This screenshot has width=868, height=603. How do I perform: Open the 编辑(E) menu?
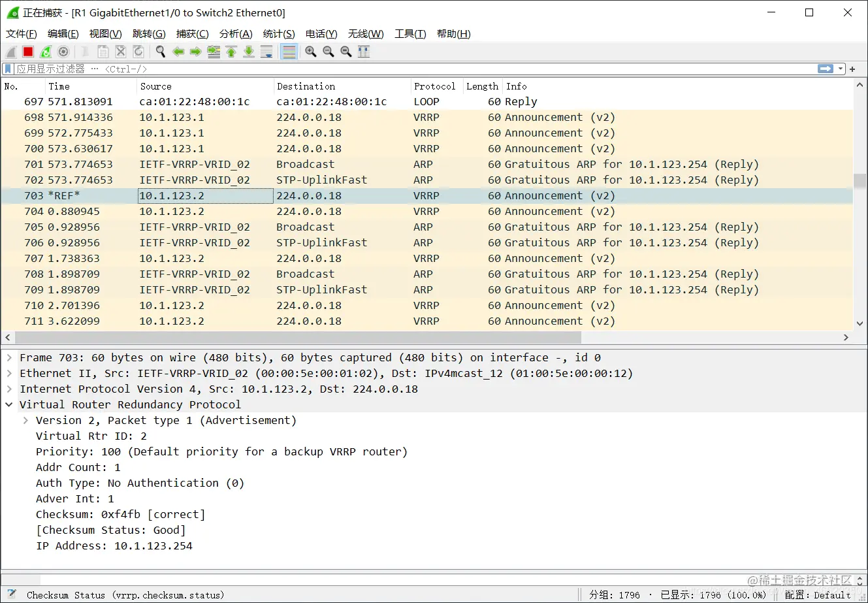pyautogui.click(x=63, y=34)
